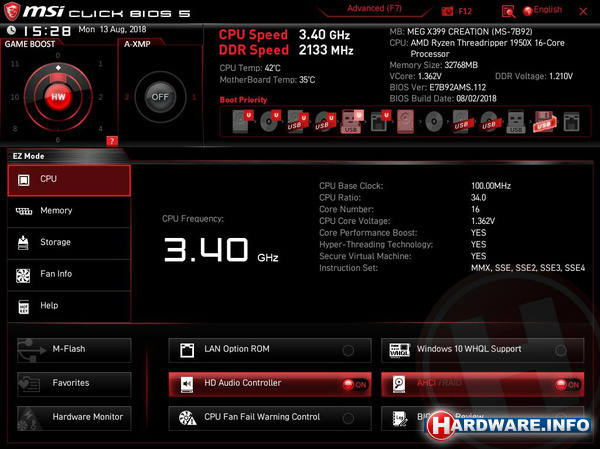Click the Boot Priority label
Screen dimensions: 600x449
click(243, 100)
